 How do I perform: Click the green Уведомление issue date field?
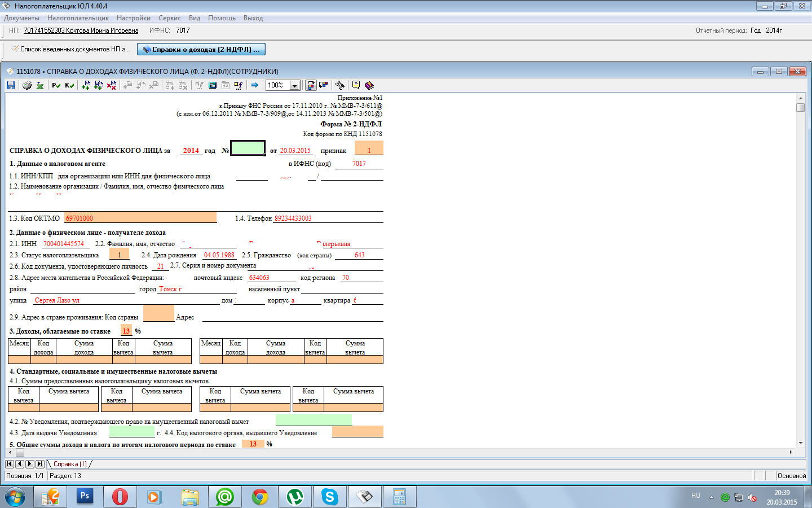tap(131, 432)
